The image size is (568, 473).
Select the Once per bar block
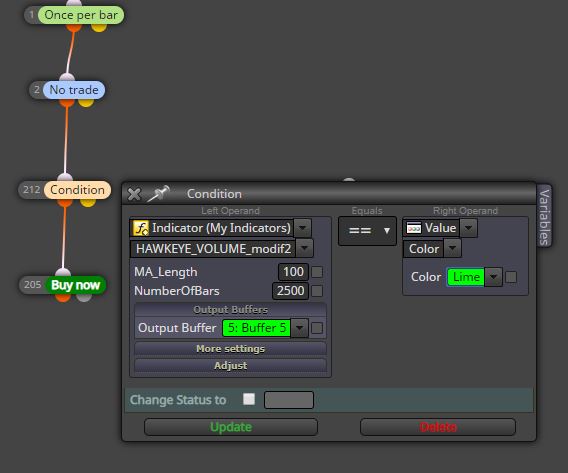(x=81, y=15)
